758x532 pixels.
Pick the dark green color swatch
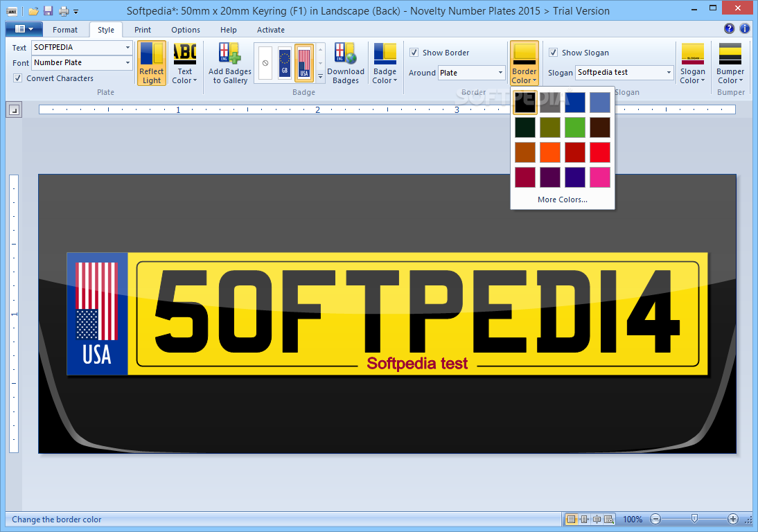point(525,127)
